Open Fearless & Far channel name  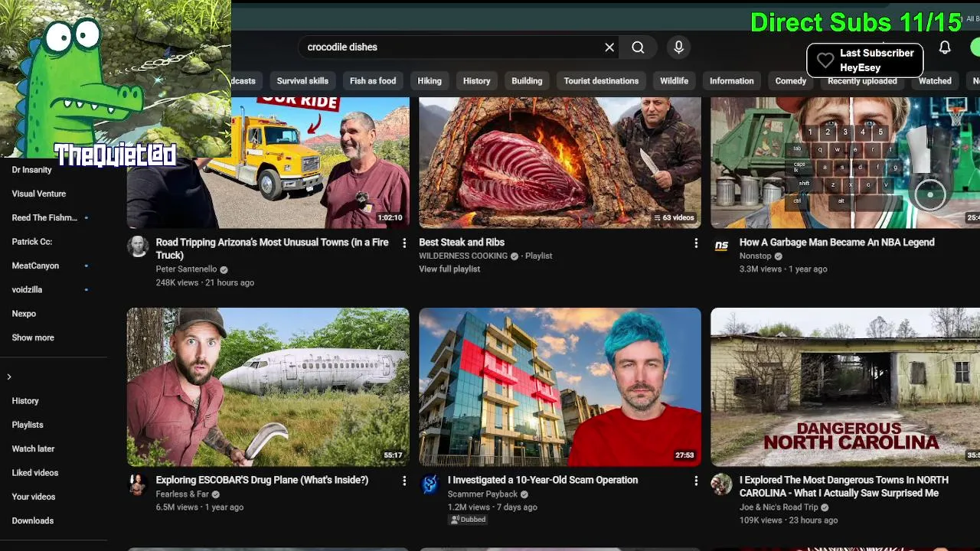182,494
